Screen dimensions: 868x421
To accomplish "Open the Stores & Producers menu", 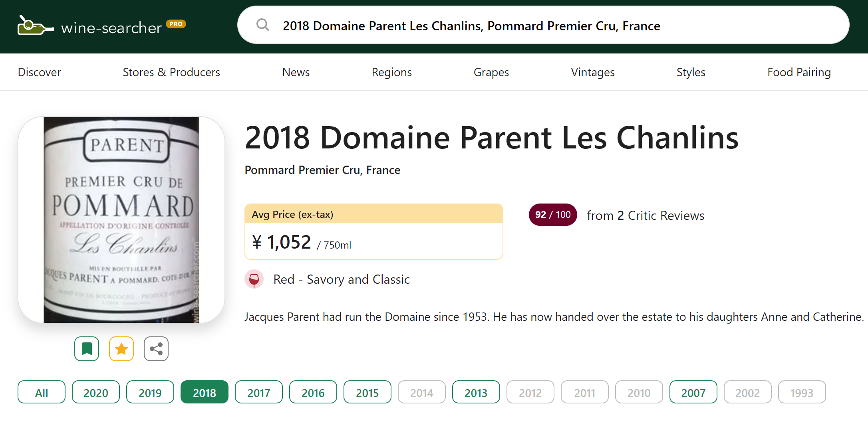I will (x=171, y=72).
